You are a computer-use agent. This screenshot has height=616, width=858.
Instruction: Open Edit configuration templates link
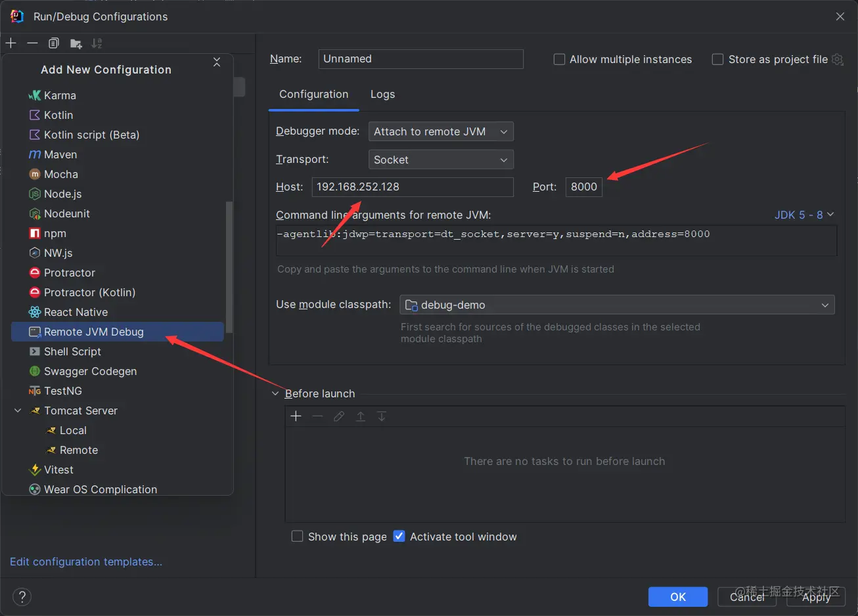pyautogui.click(x=86, y=561)
